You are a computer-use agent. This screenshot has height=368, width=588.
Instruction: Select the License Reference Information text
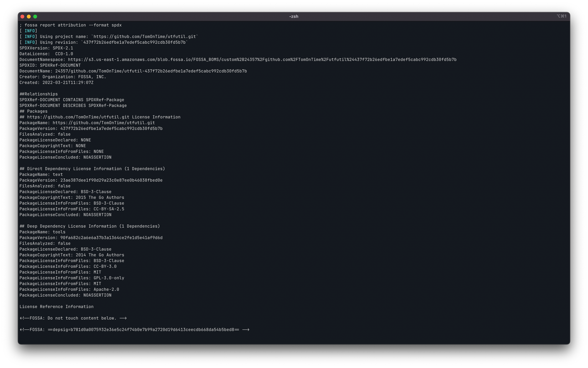click(x=56, y=306)
